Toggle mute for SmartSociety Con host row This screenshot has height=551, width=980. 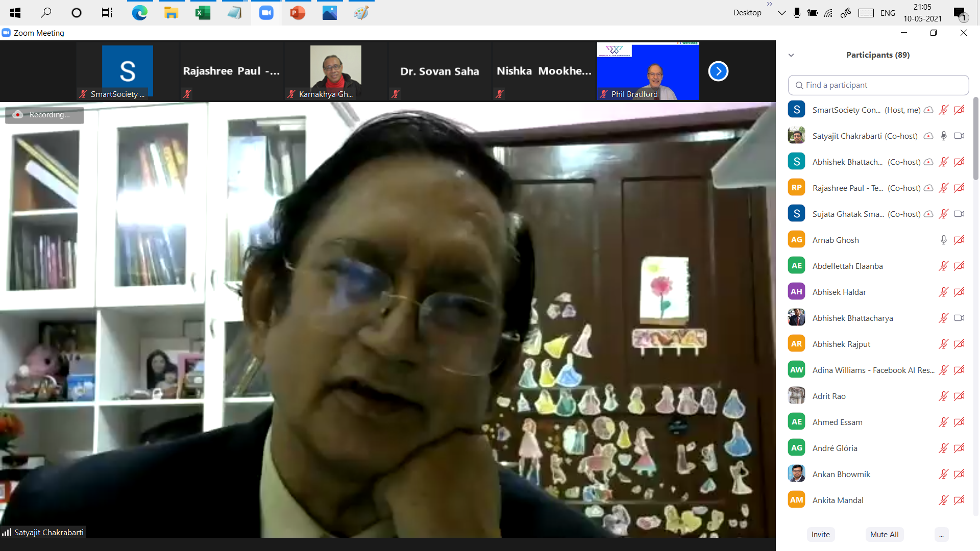tap(943, 110)
